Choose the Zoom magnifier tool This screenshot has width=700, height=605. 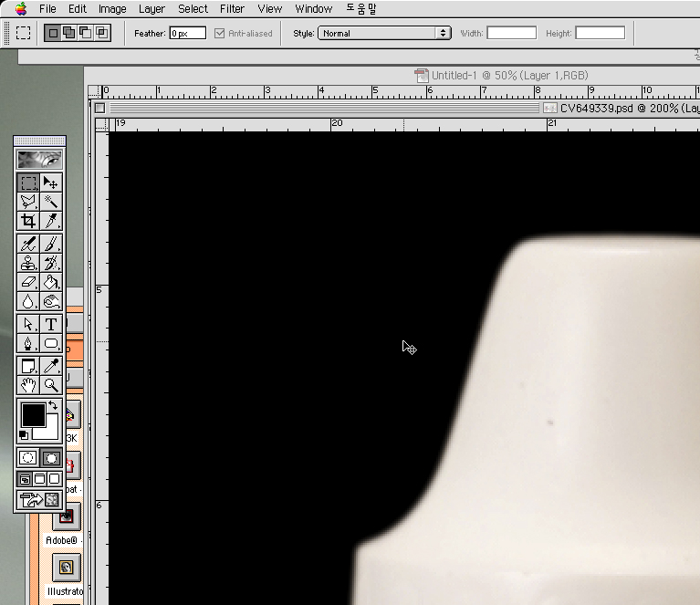51,385
